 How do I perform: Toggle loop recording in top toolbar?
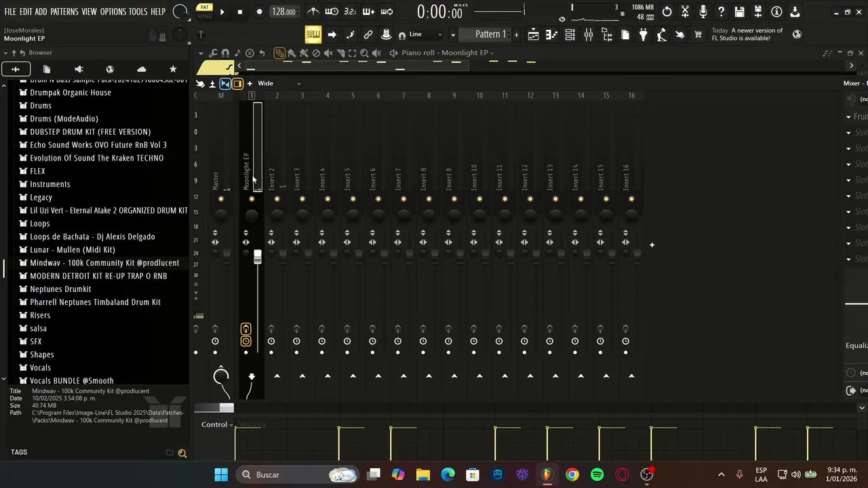(387, 12)
